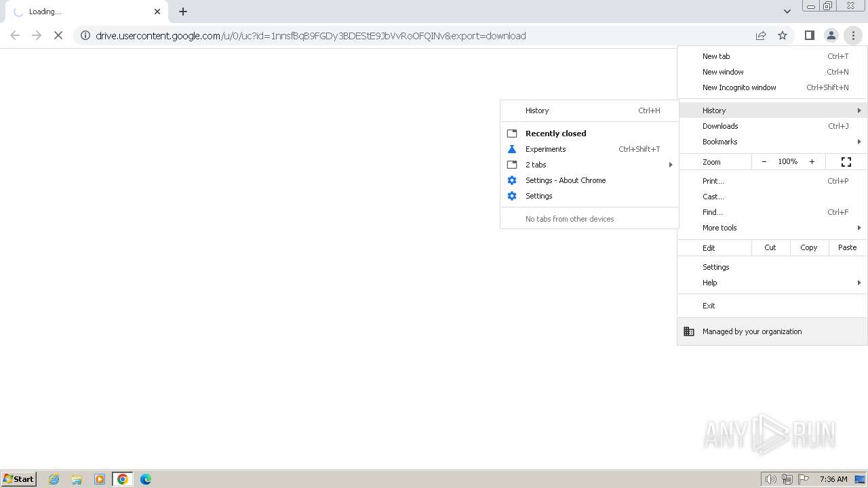The height and width of the screenshot is (488, 868).
Task: Open File Explorer from taskbar
Action: (x=77, y=479)
